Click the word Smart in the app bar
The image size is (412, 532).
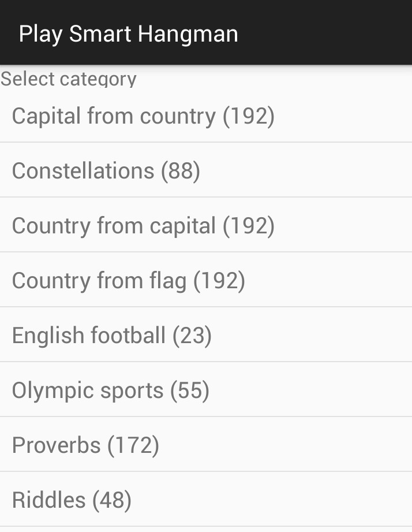tap(100, 34)
